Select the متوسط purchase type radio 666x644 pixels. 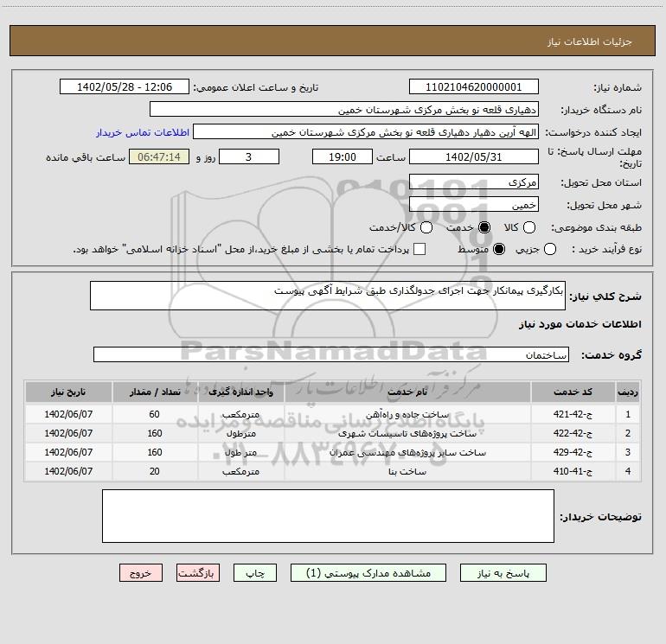(x=499, y=249)
